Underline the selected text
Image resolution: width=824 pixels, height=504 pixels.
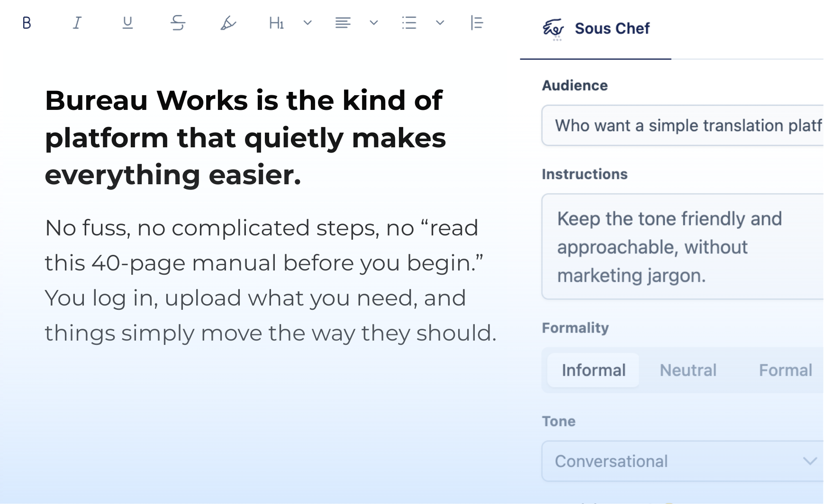127,23
